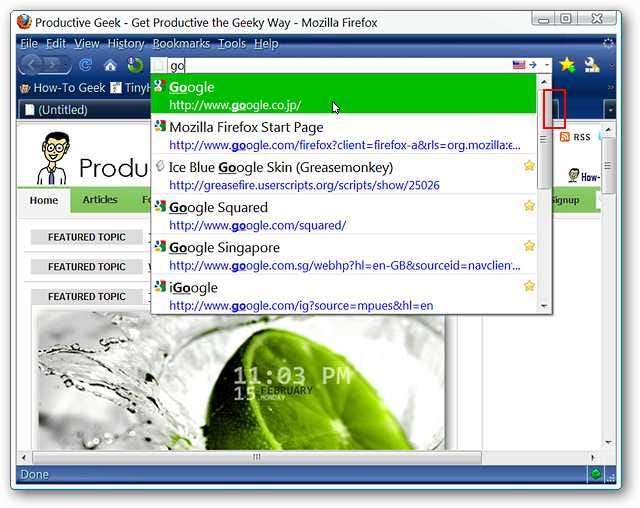The width and height of the screenshot is (640, 508).
Task: Toggle bookmark star for iGoogle entry
Action: 529,286
